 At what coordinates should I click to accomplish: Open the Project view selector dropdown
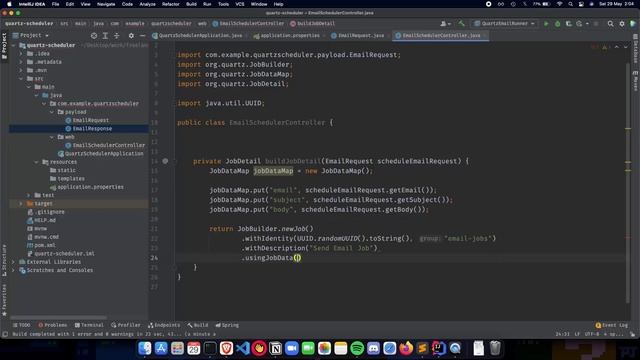[31, 36]
